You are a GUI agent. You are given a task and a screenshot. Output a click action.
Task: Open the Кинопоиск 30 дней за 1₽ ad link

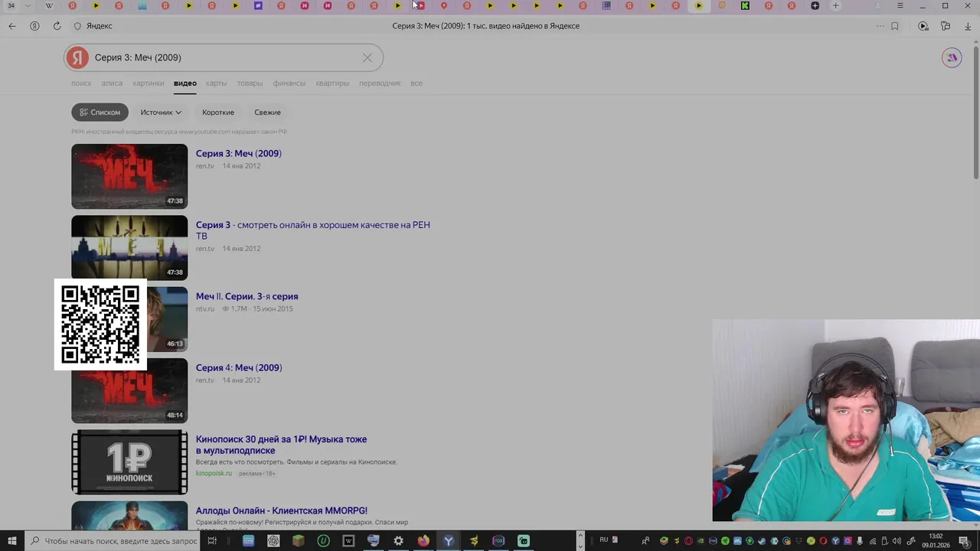point(281,445)
